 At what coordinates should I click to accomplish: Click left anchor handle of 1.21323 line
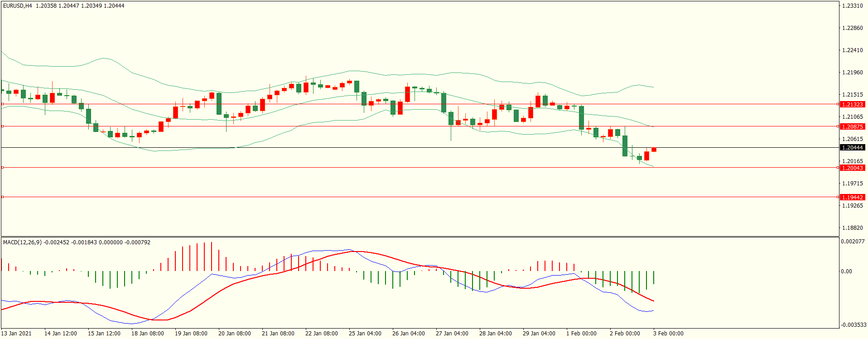[2, 104]
